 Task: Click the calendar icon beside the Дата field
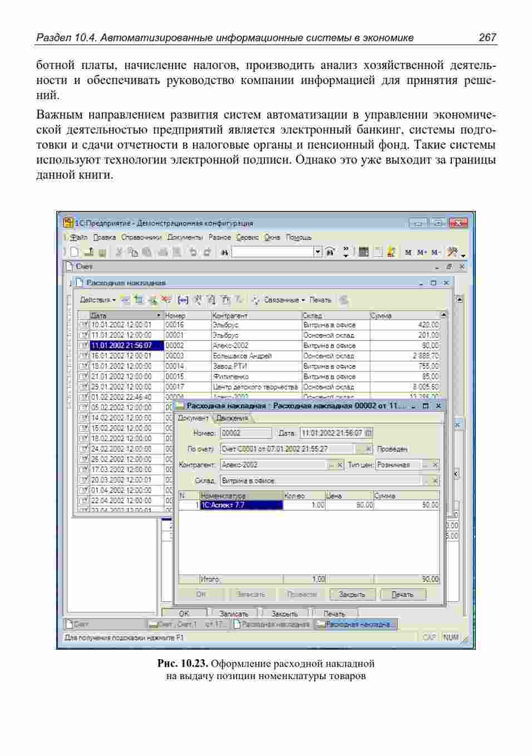pyautogui.click(x=368, y=433)
